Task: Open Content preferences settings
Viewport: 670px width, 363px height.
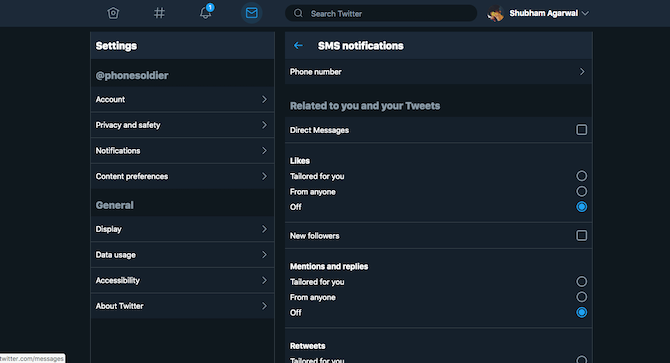Action: click(182, 176)
